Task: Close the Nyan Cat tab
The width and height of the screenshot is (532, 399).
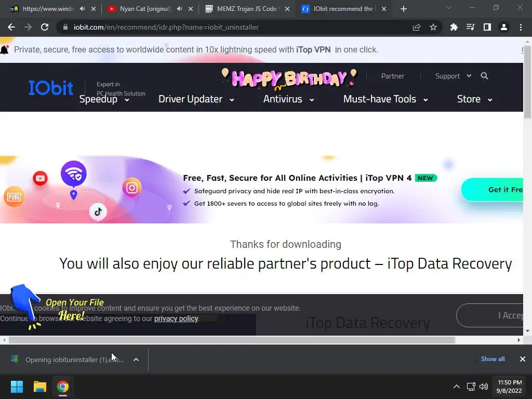Action: point(191,9)
